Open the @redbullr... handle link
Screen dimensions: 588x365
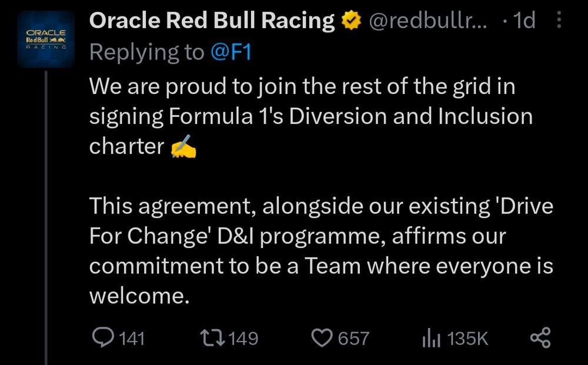tap(428, 21)
